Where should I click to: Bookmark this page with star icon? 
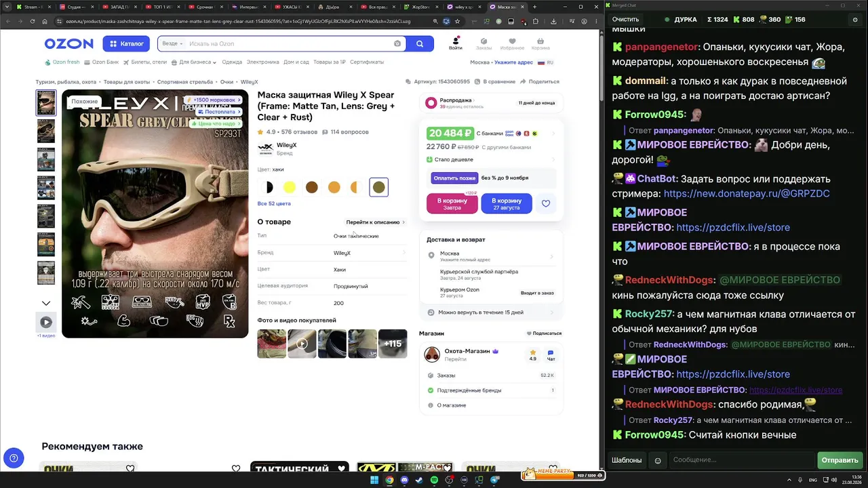coord(458,21)
